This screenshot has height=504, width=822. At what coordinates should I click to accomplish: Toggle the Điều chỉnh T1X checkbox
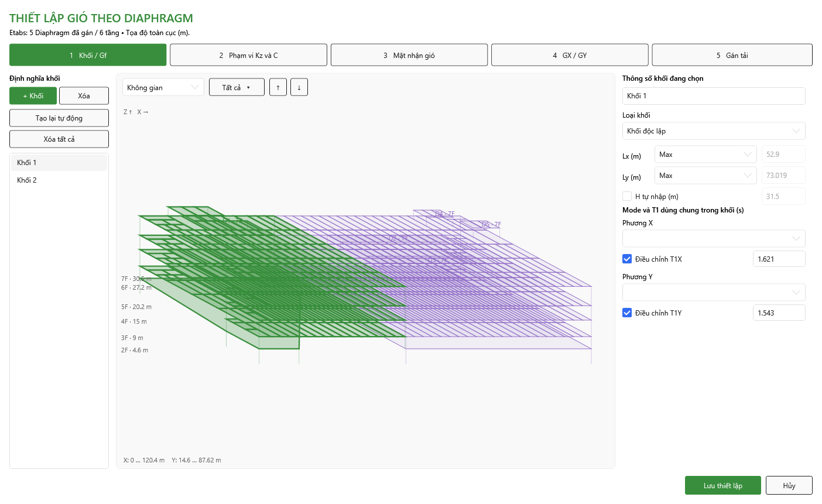pos(627,259)
